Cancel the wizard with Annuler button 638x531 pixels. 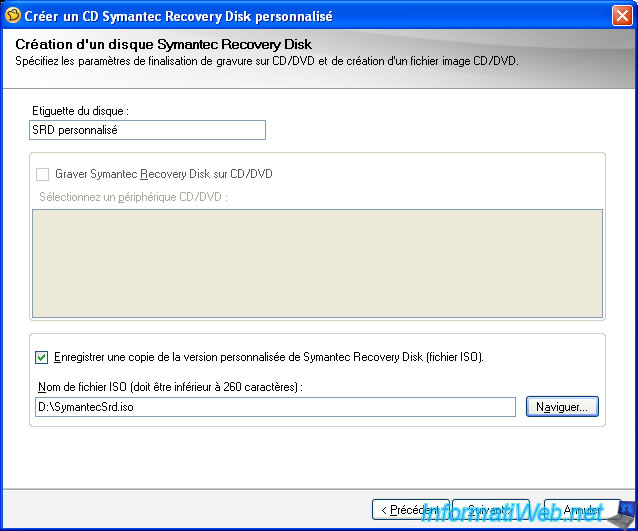pyautogui.click(x=582, y=509)
